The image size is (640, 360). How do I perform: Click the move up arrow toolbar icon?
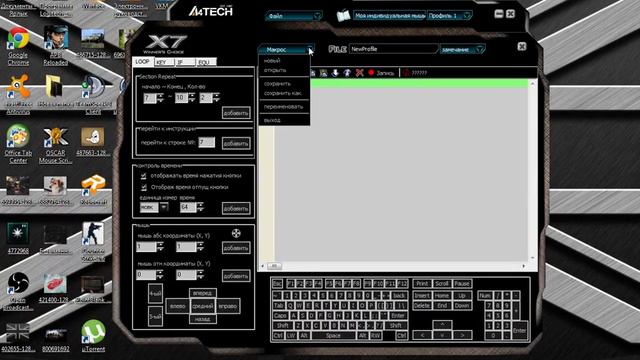(x=347, y=73)
